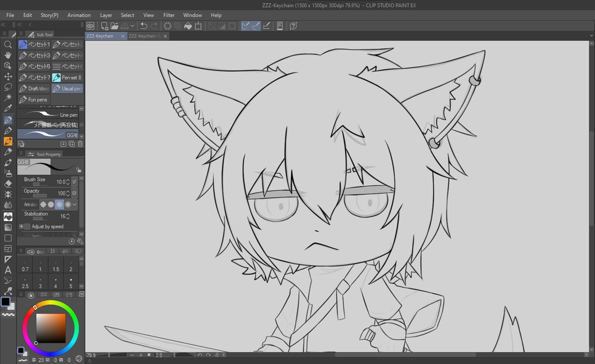Switch to the second ZZZ-Keychain tab
The width and height of the screenshot is (595, 364).
144,36
